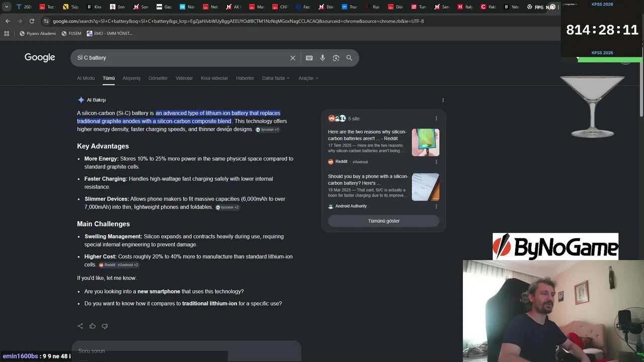
Task: Click the bold text 'new smartphone'
Action: [x=158, y=292]
